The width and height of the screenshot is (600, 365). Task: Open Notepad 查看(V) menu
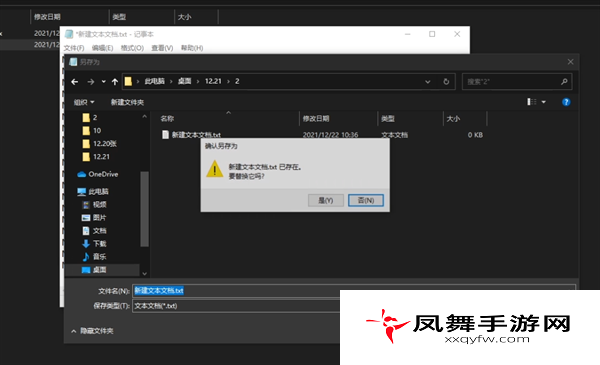[162, 48]
